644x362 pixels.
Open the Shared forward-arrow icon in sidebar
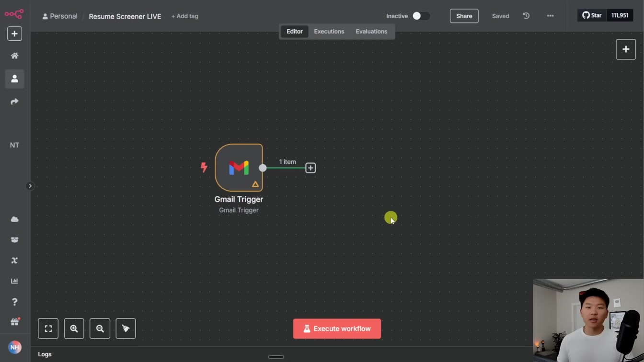(14, 102)
